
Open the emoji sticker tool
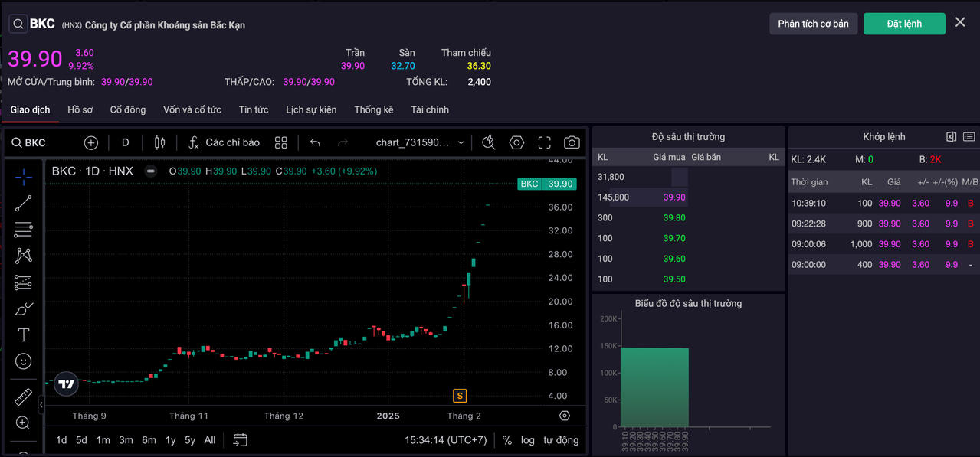click(24, 361)
